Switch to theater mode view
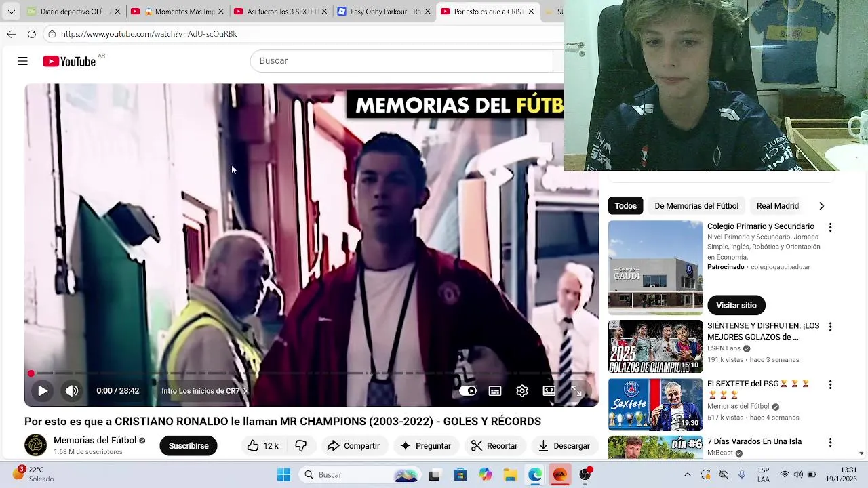868x488 pixels. pos(549,391)
